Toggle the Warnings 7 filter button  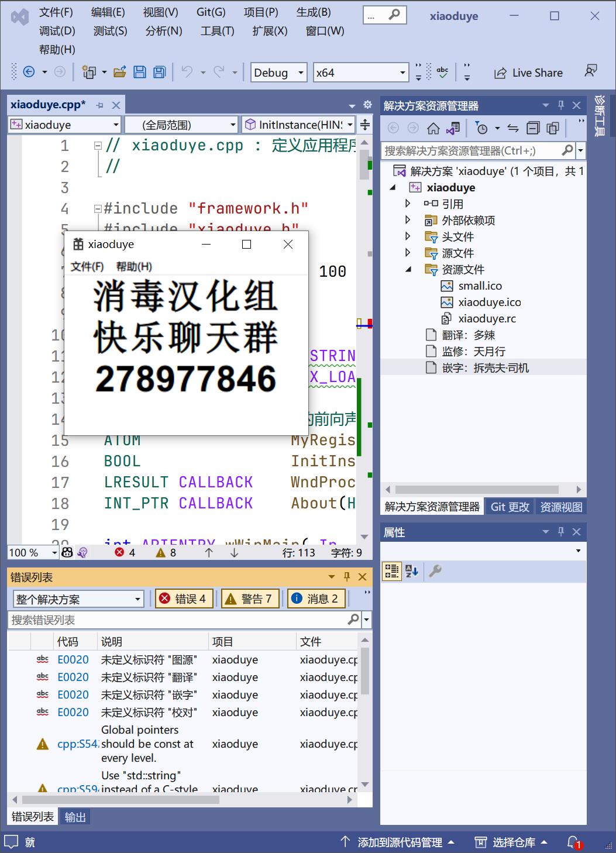(x=249, y=599)
